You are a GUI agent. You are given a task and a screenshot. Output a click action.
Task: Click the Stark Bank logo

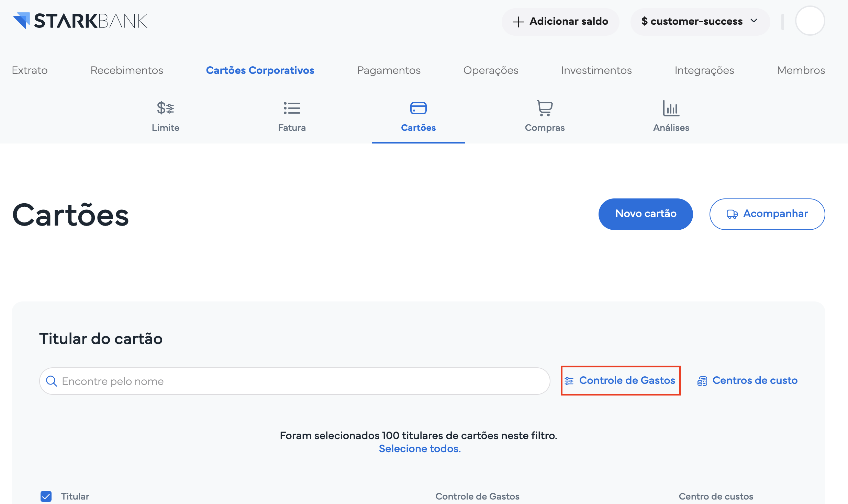click(x=80, y=21)
